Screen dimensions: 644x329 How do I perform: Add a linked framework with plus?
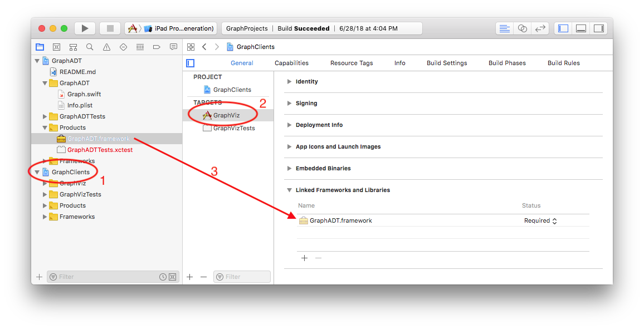(304, 258)
